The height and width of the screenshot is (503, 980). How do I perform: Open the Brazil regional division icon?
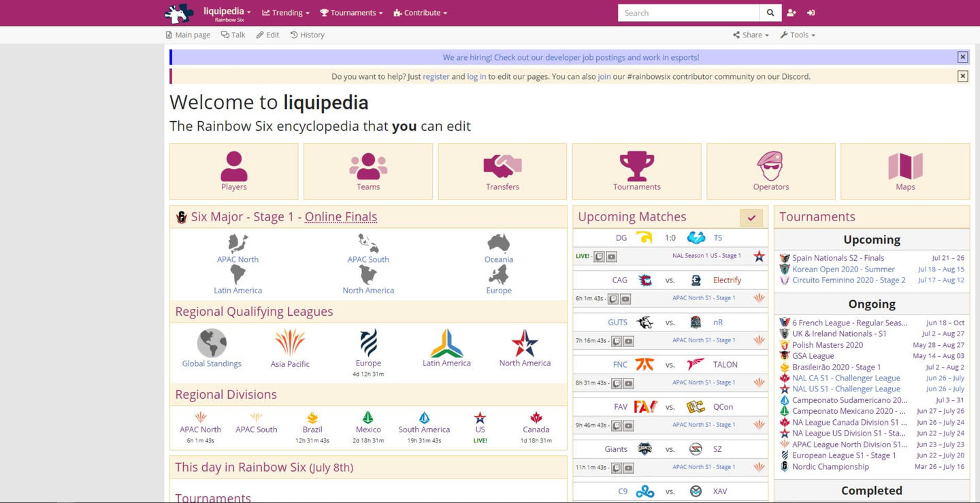point(312,417)
